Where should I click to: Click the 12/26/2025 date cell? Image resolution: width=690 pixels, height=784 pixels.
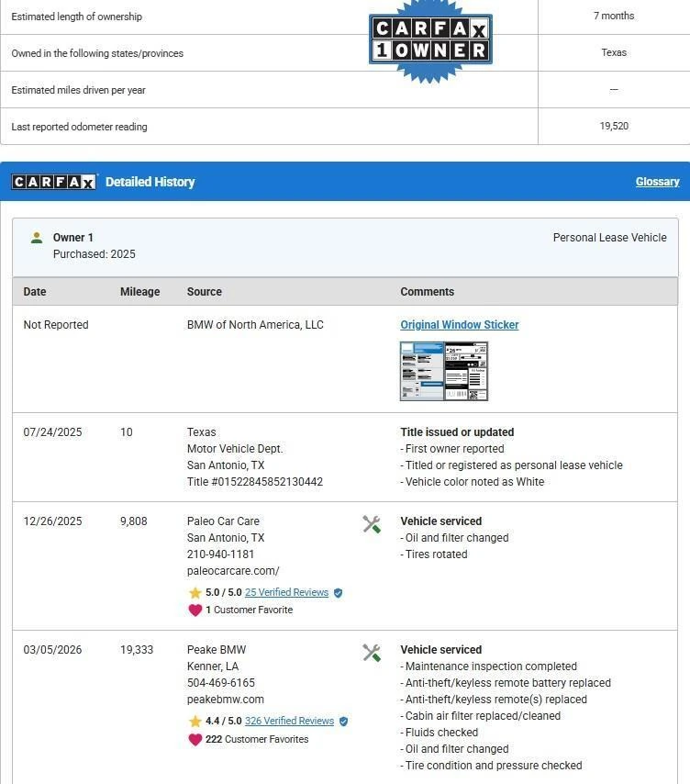click(52, 521)
